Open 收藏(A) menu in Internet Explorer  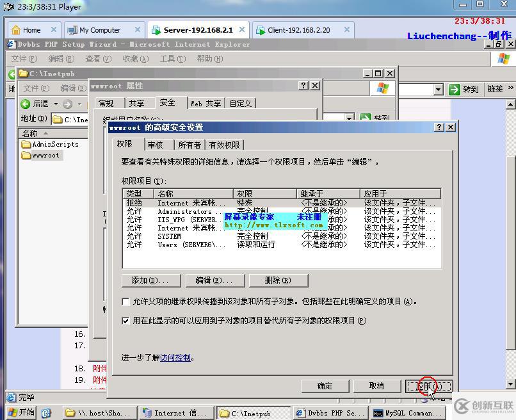(x=136, y=59)
